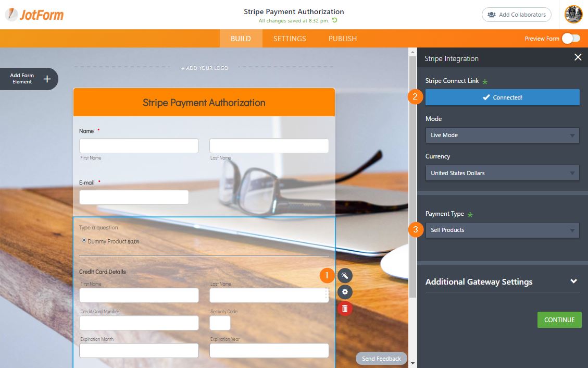The image size is (588, 368).
Task: Click the JotForm logo
Action: click(34, 15)
